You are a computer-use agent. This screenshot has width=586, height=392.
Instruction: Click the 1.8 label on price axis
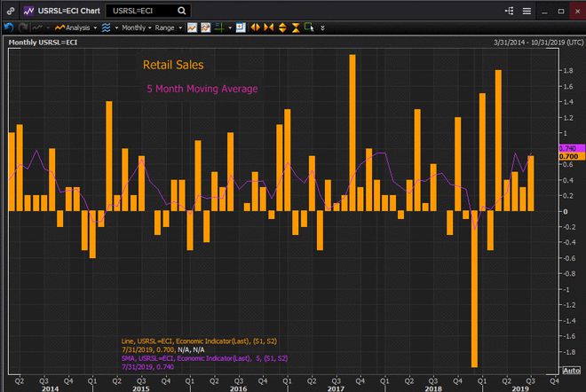point(568,71)
